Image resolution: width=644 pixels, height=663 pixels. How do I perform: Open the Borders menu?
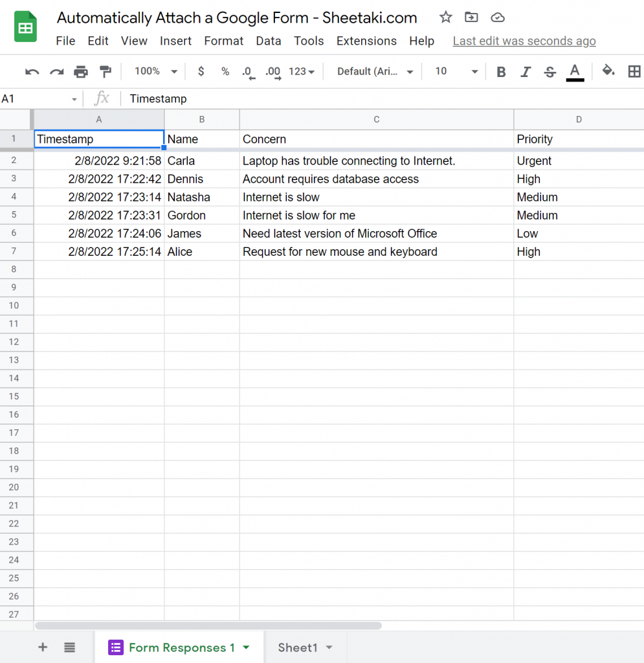[x=634, y=71]
